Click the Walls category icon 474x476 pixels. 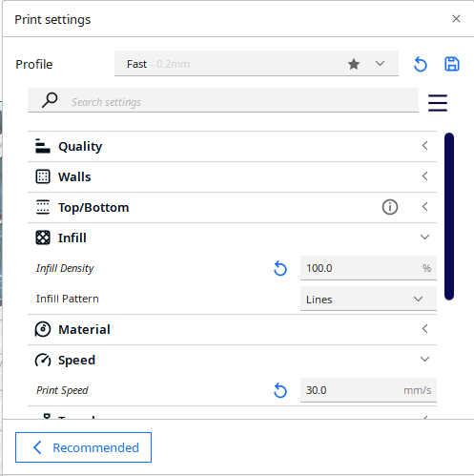[43, 176]
